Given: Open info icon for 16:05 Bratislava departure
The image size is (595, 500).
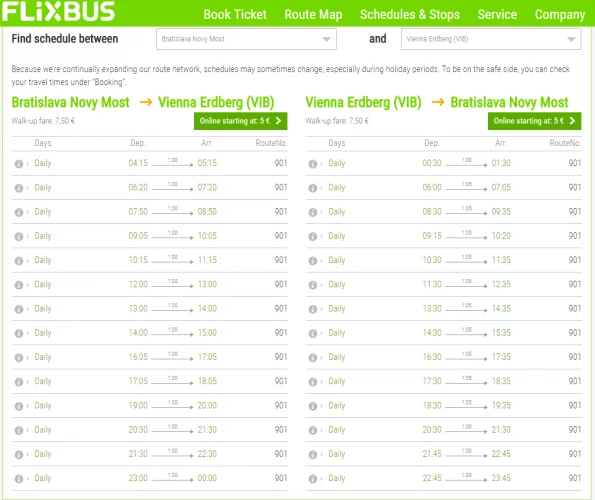Looking at the screenshot, I should click(x=19, y=358).
